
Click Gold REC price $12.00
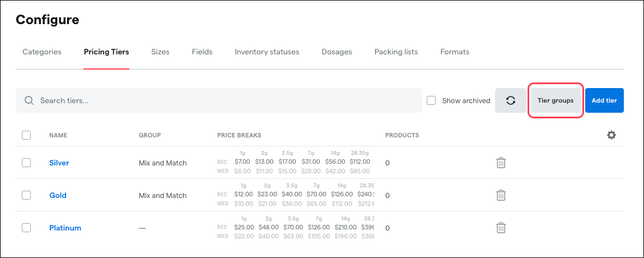(244, 194)
